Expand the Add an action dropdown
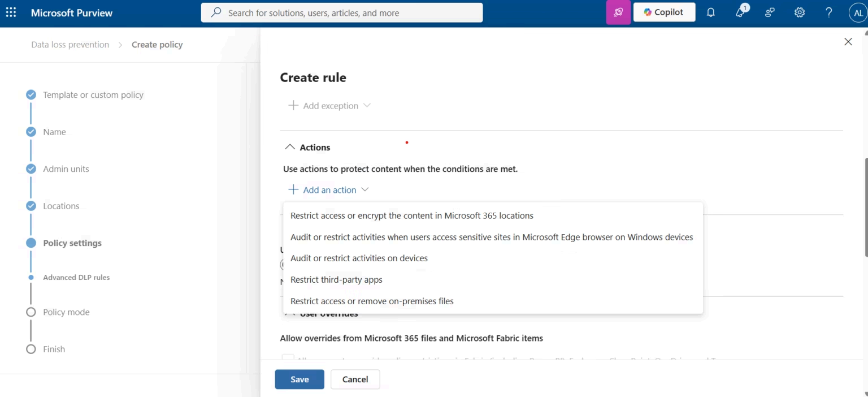Viewport: 868px width, 397px height. coord(328,190)
